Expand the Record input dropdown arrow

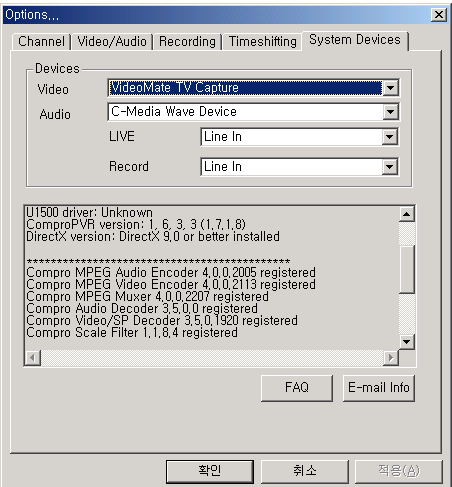point(389,167)
